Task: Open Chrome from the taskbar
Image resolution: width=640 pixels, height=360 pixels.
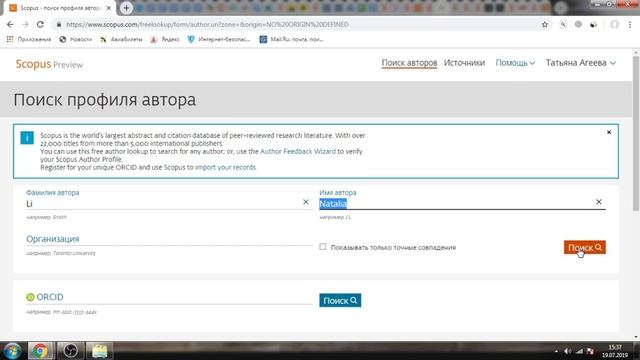Action: click(x=40, y=351)
